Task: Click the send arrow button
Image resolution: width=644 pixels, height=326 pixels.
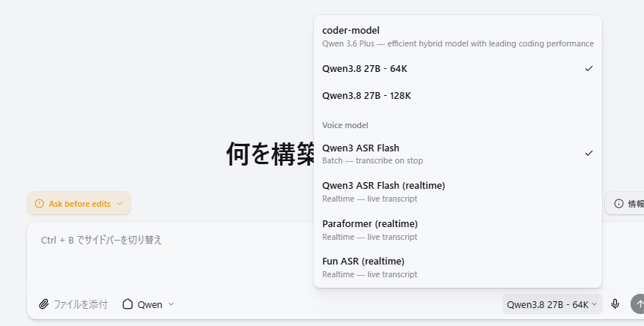Action: click(638, 304)
